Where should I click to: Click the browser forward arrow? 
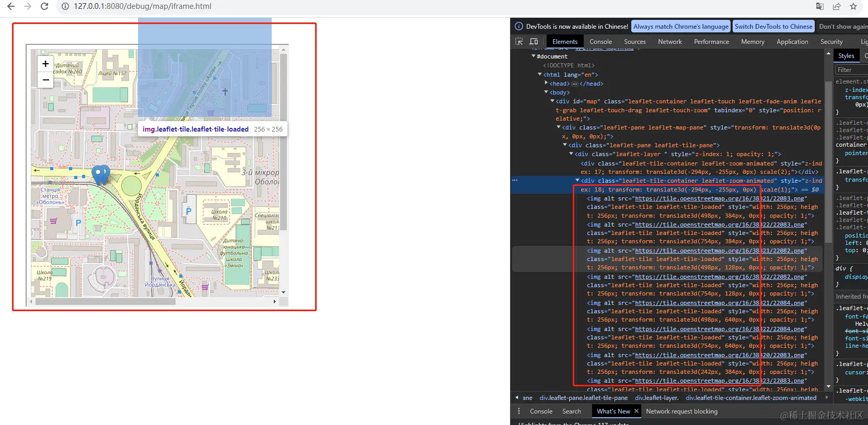point(28,6)
